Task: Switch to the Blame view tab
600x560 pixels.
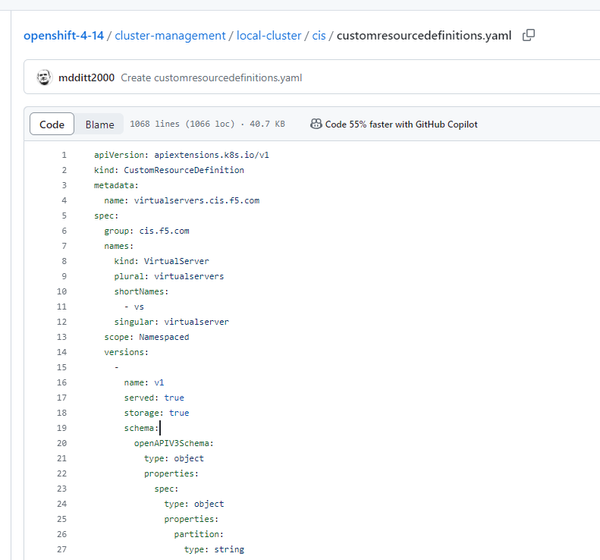Action: tap(99, 125)
